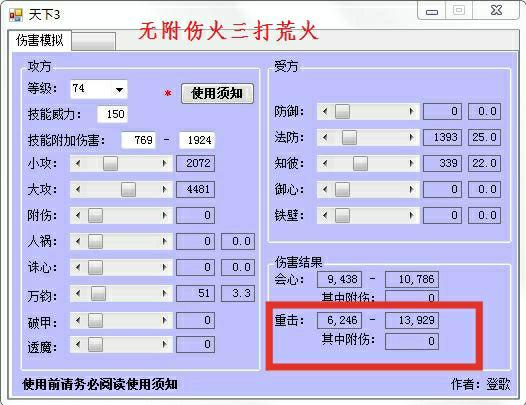Image resolution: width=526 pixels, height=405 pixels.
Task: Click the 天下3 app icon in title bar
Action: tap(15, 14)
